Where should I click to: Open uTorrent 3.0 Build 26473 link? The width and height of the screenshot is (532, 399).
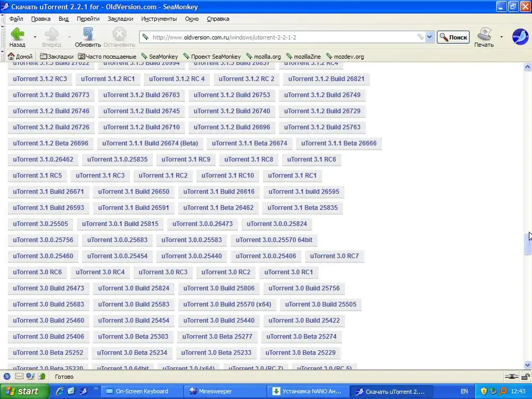point(48,288)
